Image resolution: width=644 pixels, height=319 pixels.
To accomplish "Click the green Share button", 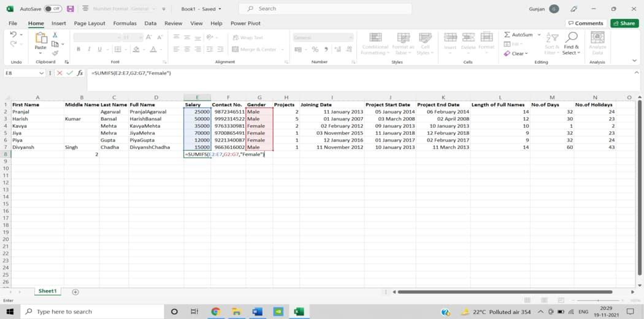I will [x=624, y=23].
